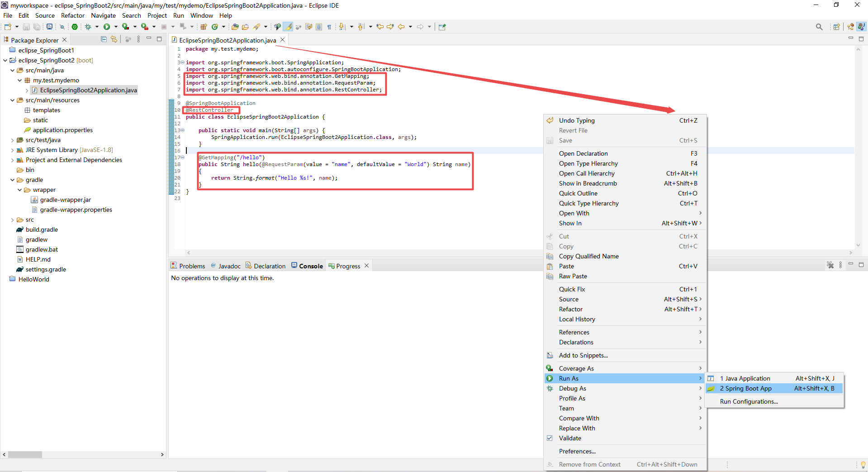868x472 pixels.
Task: Expand the JRE System Library node
Action: point(12,150)
